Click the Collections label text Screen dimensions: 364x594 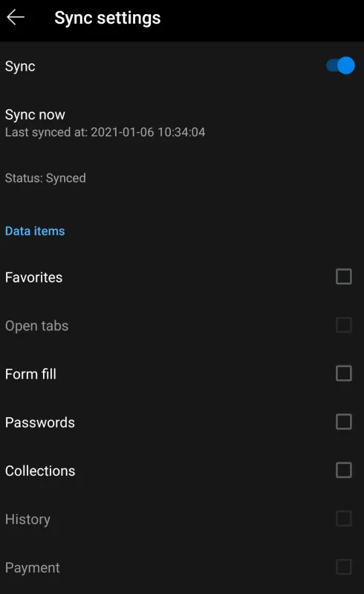coord(40,471)
